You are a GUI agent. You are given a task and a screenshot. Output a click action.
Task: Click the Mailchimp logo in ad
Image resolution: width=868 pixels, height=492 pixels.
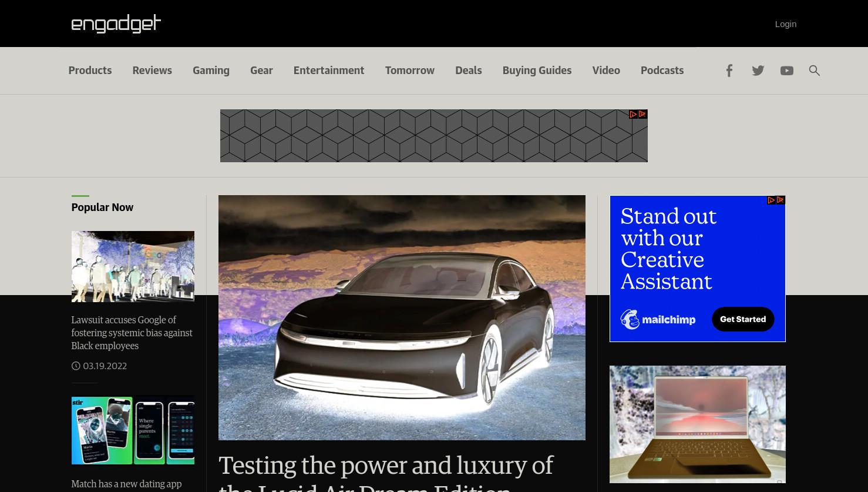tap(658, 320)
